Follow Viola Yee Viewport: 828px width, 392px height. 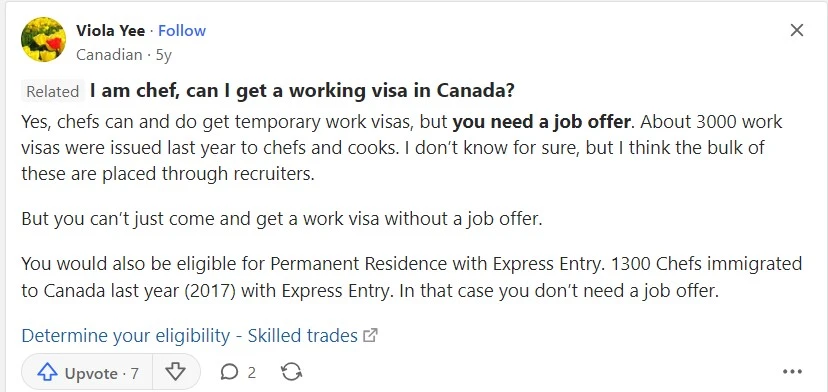tap(182, 31)
